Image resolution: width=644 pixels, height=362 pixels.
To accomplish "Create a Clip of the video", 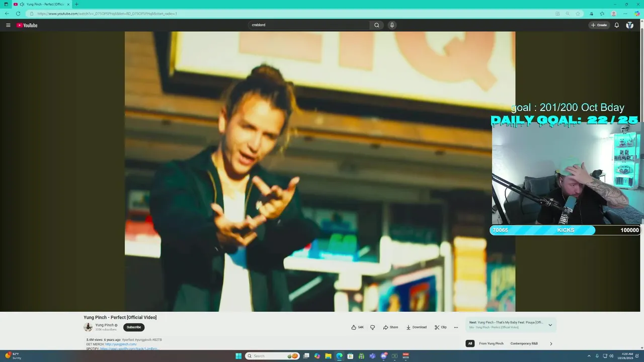I will tap(441, 327).
